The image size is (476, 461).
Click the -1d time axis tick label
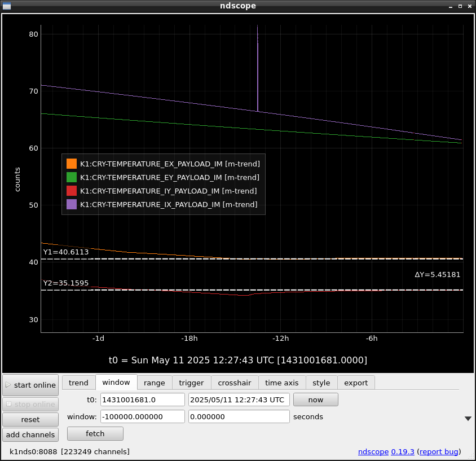click(98, 339)
